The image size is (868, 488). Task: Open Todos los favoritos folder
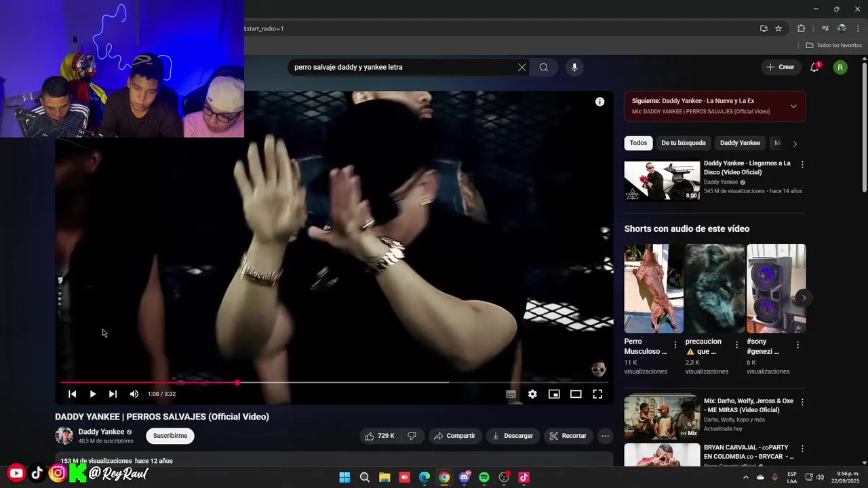pyautogui.click(x=833, y=45)
